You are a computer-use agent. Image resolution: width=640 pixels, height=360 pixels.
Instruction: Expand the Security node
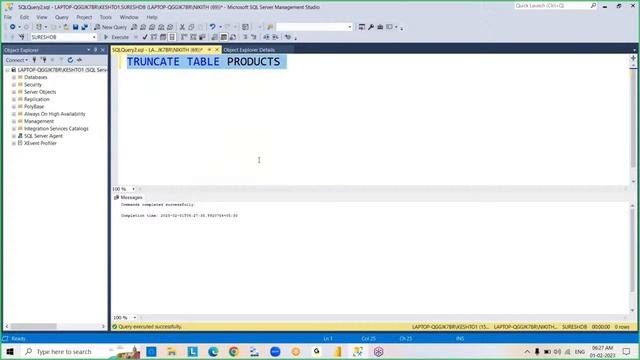(14, 84)
